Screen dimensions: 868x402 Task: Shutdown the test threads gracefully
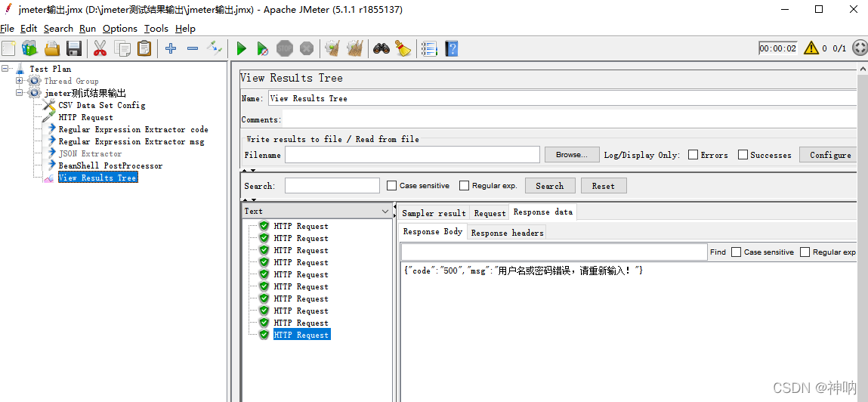click(307, 48)
